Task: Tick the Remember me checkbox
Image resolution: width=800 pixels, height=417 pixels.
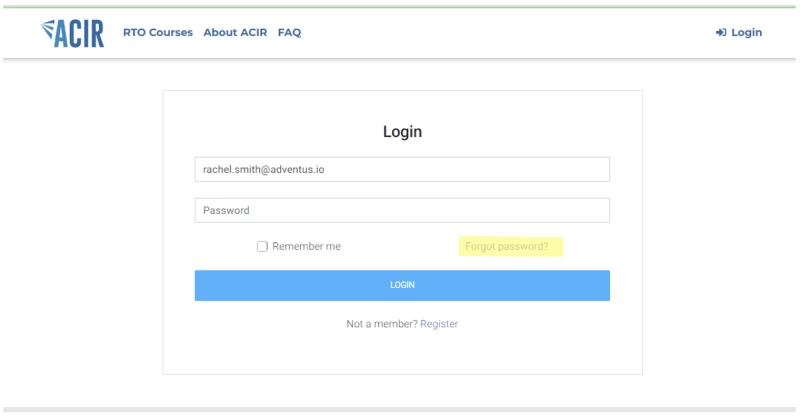Action: point(262,247)
